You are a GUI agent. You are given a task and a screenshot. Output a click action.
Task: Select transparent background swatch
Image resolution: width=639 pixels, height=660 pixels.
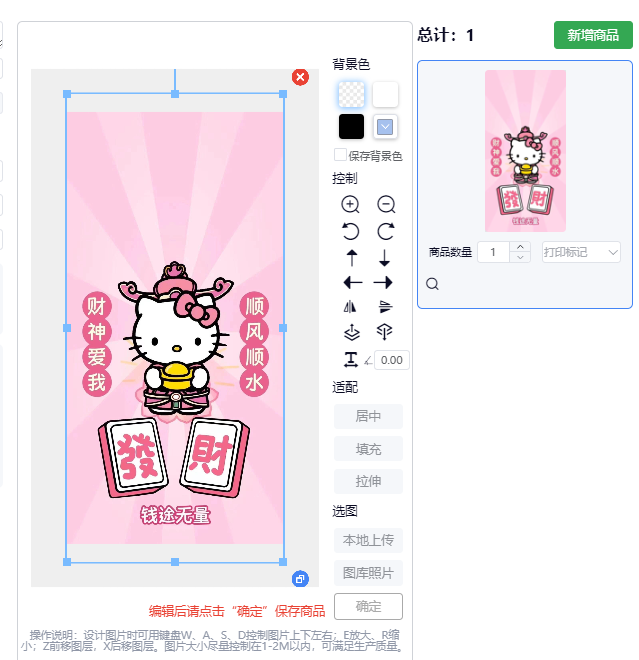[351, 94]
